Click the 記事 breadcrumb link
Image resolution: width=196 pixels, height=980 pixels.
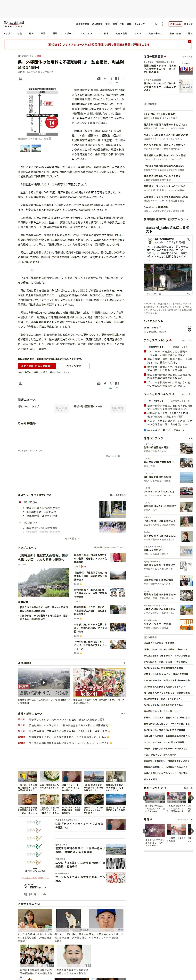tap(39, 56)
